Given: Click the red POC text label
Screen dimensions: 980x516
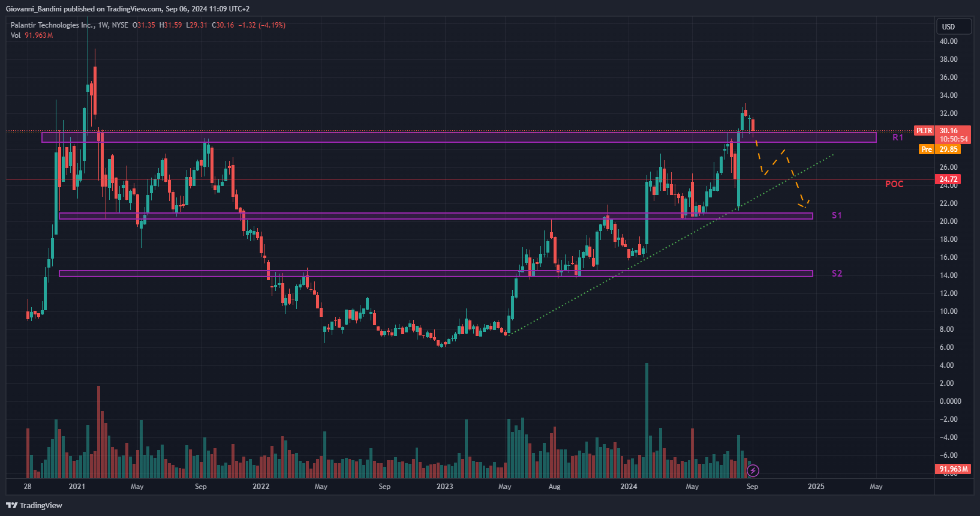Looking at the screenshot, I should click(x=894, y=184).
